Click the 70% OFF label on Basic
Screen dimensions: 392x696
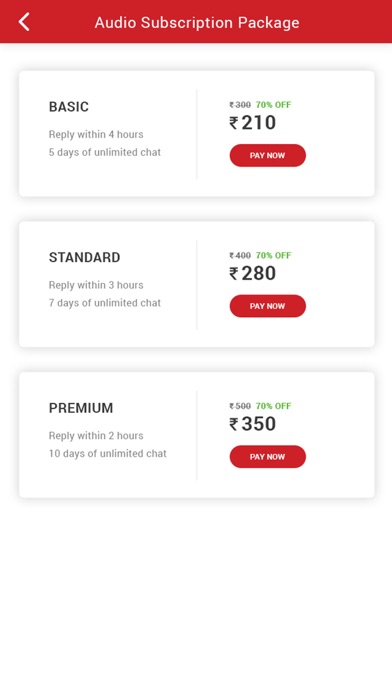273,105
